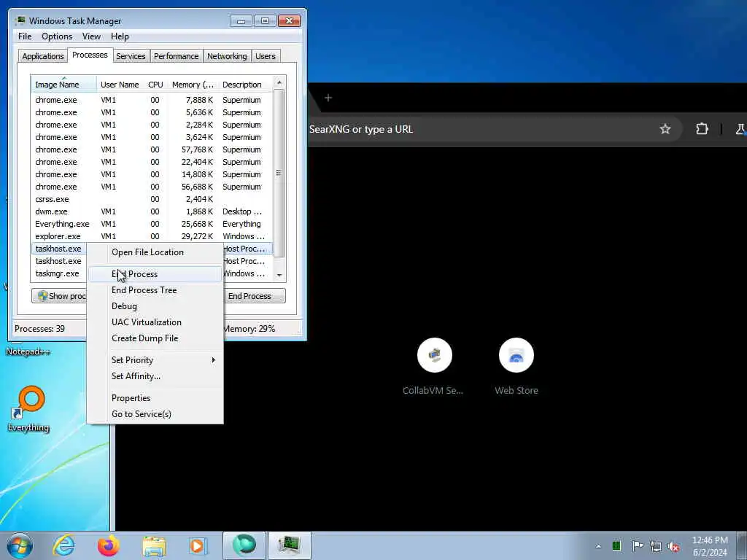Viewport: 747px width, 560px height.
Task: Click process list scrollbar down arrow
Action: point(279,275)
